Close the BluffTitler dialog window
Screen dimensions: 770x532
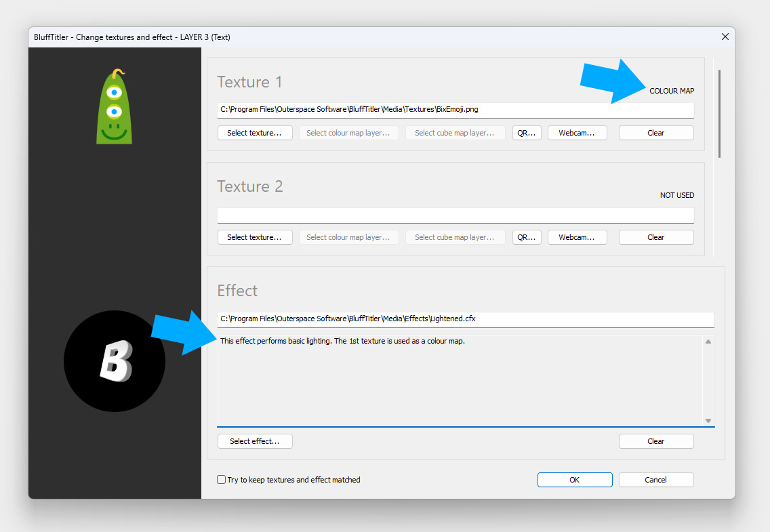[725, 37]
